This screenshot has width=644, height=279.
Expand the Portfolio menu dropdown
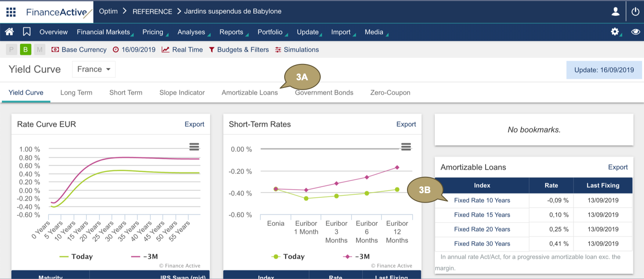click(x=270, y=32)
